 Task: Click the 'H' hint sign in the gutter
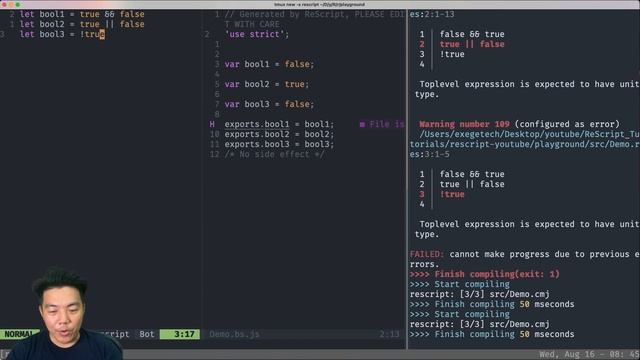(x=212, y=124)
